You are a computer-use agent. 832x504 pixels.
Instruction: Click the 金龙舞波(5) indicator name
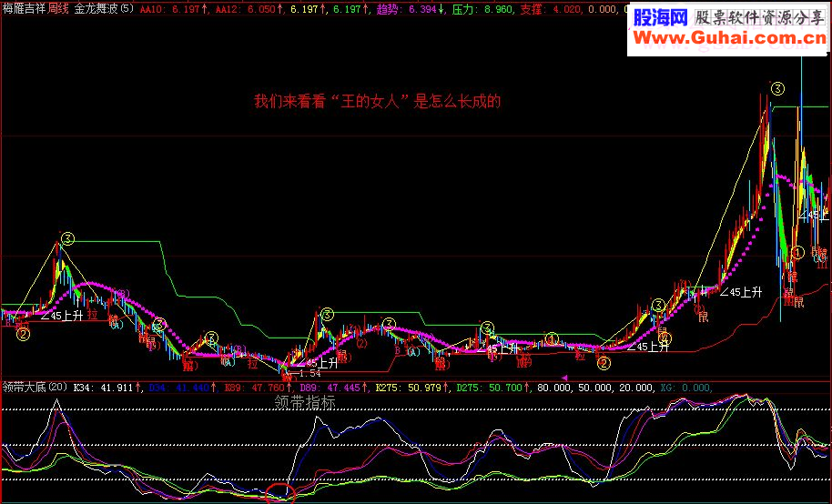104,8
